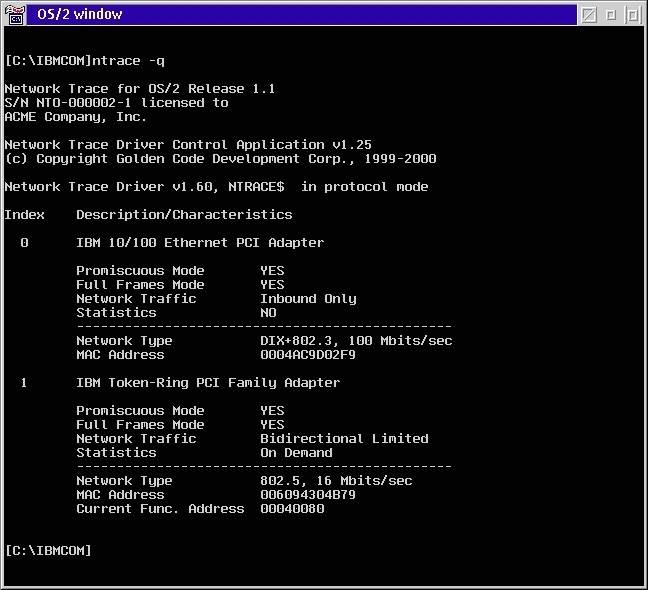Click the minimize button in title bar

611,15
